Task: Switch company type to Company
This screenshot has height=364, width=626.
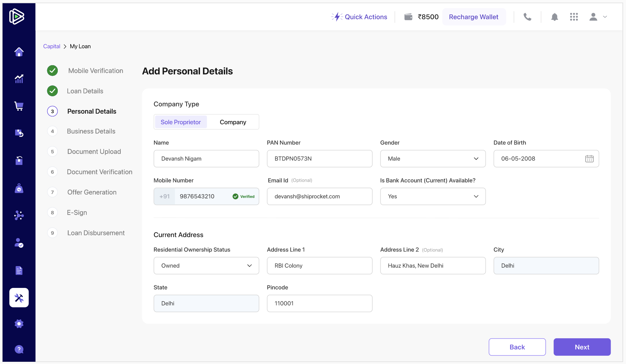Action: coord(233,122)
